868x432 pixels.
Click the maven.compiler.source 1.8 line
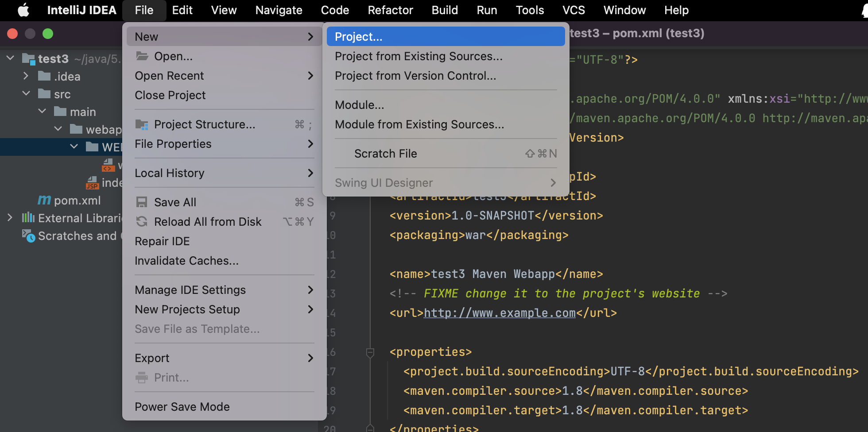(576, 391)
